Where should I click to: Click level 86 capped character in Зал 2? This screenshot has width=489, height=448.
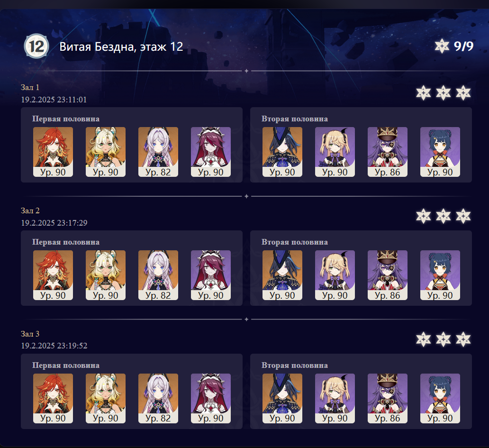tap(387, 275)
